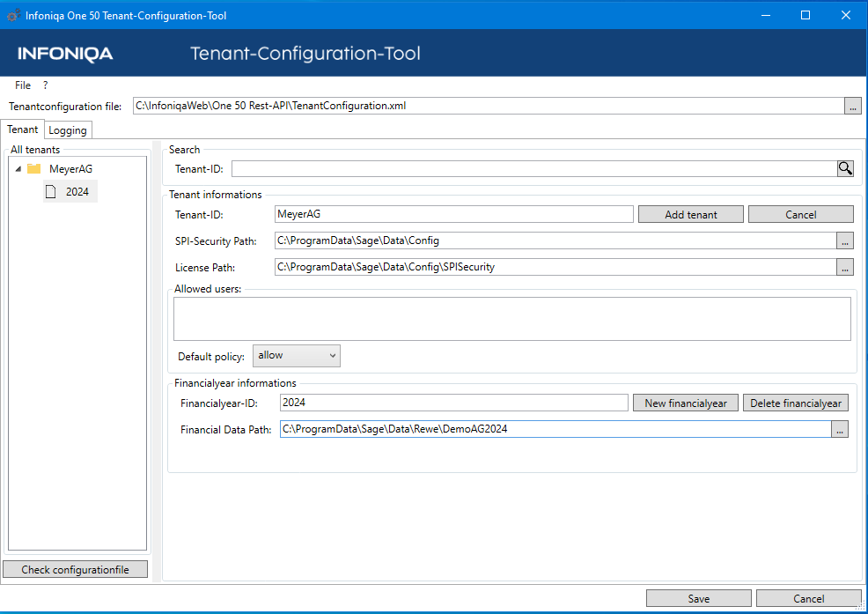Viewport: 868px width, 614px height.
Task: Click the Tenant-ID field containing MeyerAG
Action: [x=454, y=214]
